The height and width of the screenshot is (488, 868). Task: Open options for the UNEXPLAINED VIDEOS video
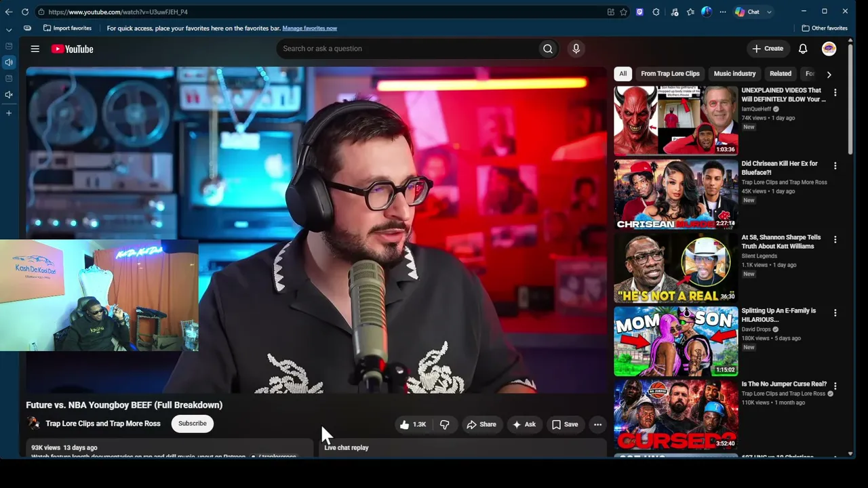click(x=835, y=93)
